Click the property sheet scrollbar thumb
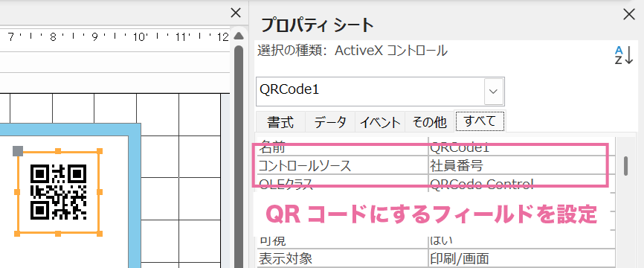644x268 pixels. tap(626, 166)
